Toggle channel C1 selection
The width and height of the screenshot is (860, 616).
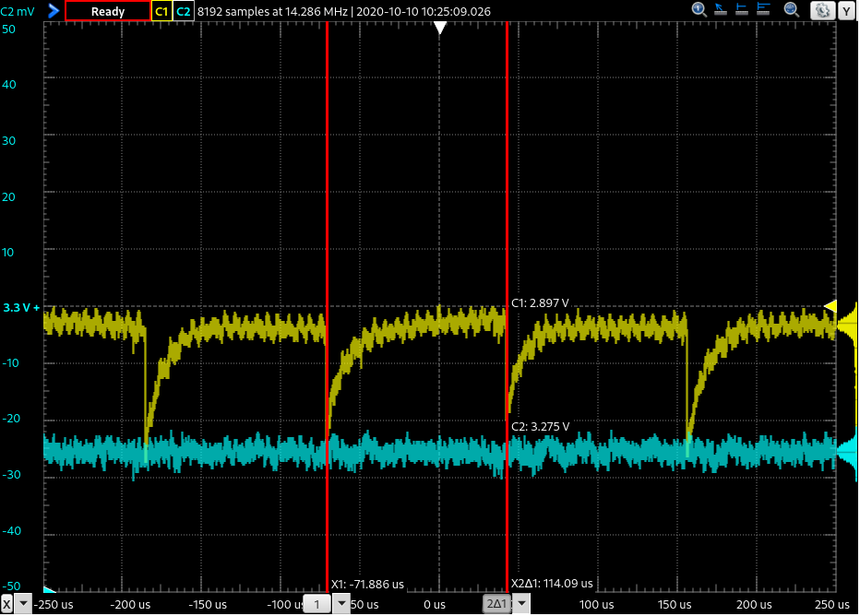pos(161,11)
